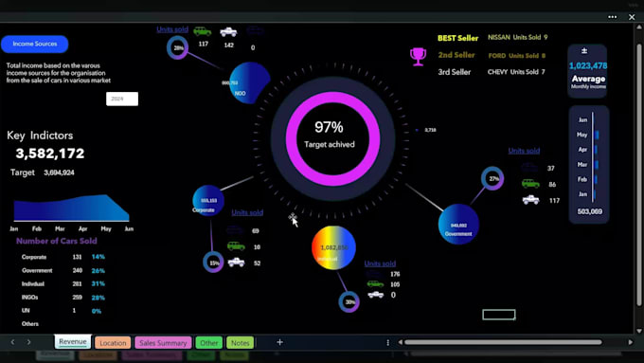The height and width of the screenshot is (363, 644).
Task: Switch to the Revenue sheet tab
Action: coord(73,341)
